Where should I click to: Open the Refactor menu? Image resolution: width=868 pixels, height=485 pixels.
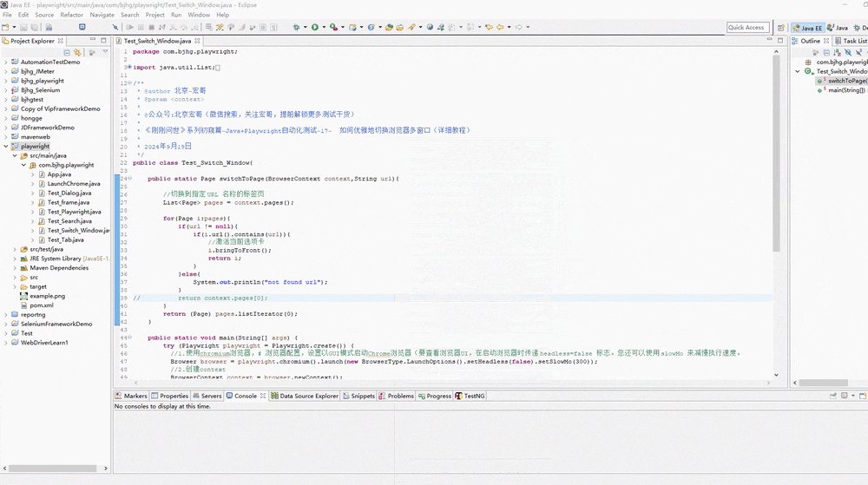tap(71, 15)
